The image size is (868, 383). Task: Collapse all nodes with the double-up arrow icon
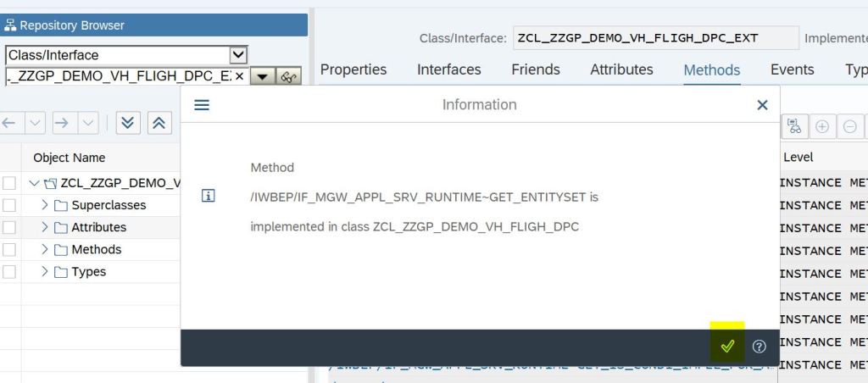158,123
